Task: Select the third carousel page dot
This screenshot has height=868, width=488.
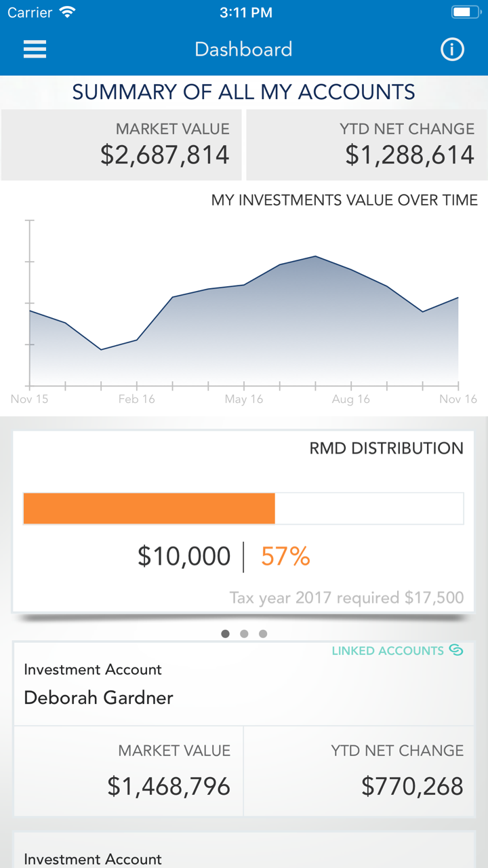Action: pyautogui.click(x=263, y=634)
